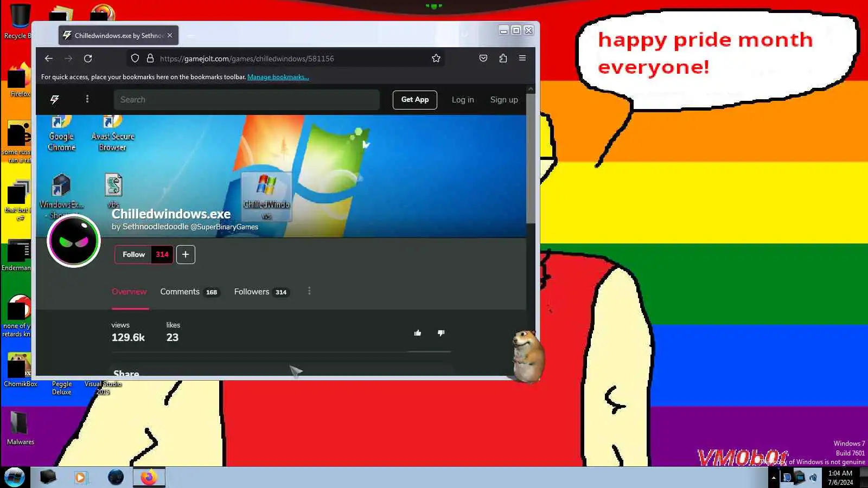Click the Get App button
The image size is (868, 488).
[415, 100]
